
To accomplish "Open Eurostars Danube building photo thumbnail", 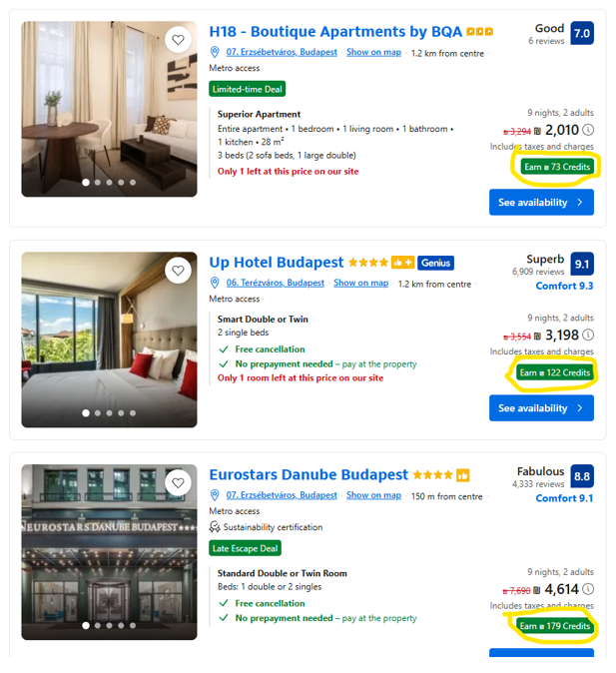I will [109, 552].
